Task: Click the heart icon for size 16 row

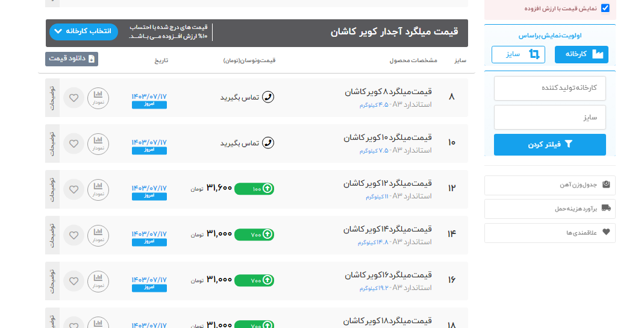Action: [x=73, y=281]
